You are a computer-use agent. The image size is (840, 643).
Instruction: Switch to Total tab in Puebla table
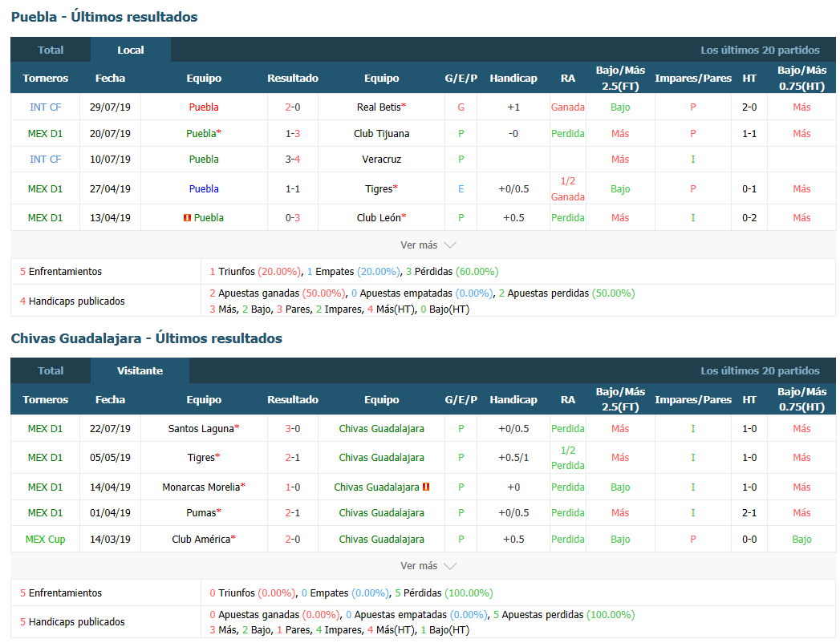(x=51, y=50)
